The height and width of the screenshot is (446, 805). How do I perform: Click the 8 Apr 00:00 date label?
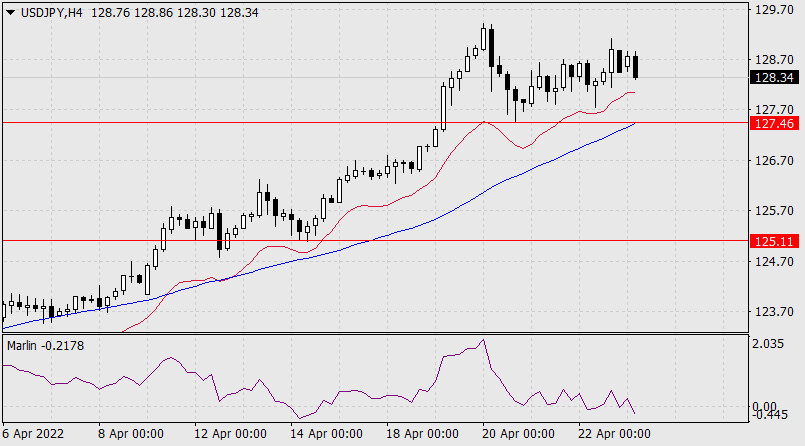click(x=131, y=434)
